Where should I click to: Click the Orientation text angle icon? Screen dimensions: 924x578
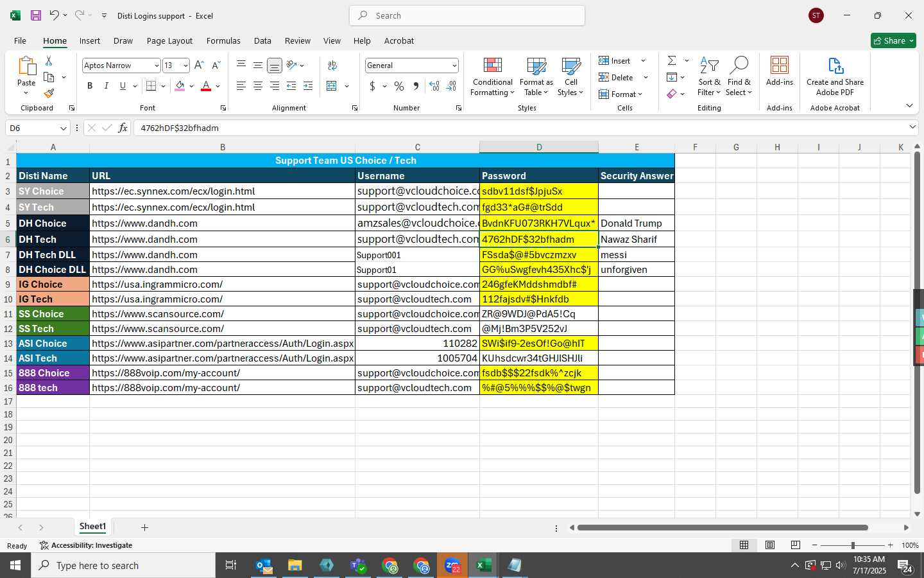coord(292,66)
